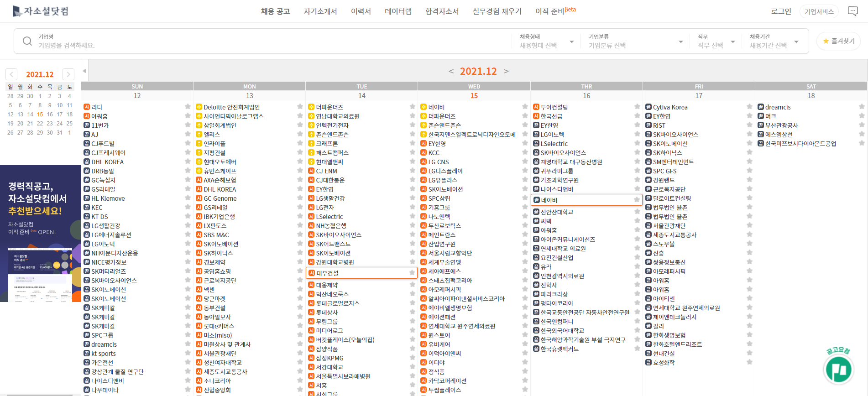Click the badge icon beside SM엔터테인먼트
The width and height of the screenshot is (868, 396).
pos(648,162)
